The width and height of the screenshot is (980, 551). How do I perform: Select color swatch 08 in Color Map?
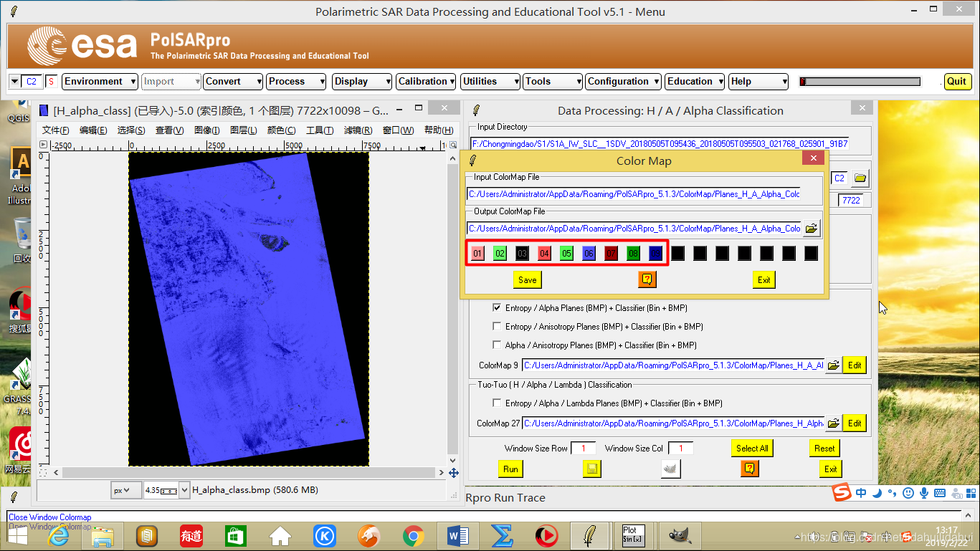coord(634,253)
